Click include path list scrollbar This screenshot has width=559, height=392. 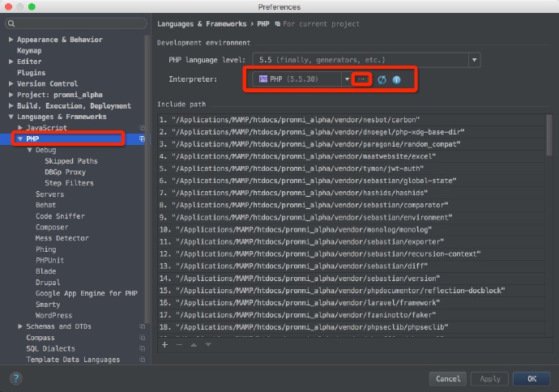549,135
